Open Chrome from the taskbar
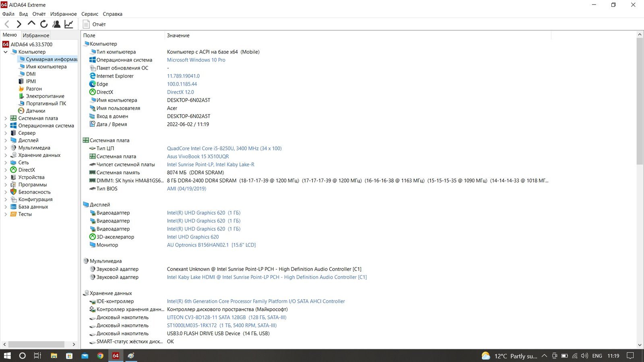644x362 pixels. point(100,356)
